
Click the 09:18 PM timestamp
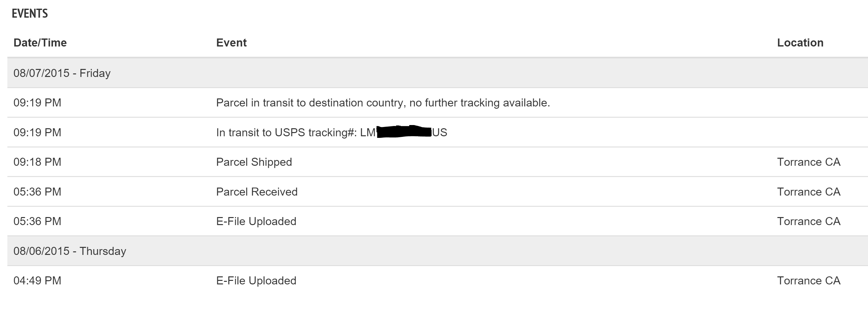pos(38,162)
